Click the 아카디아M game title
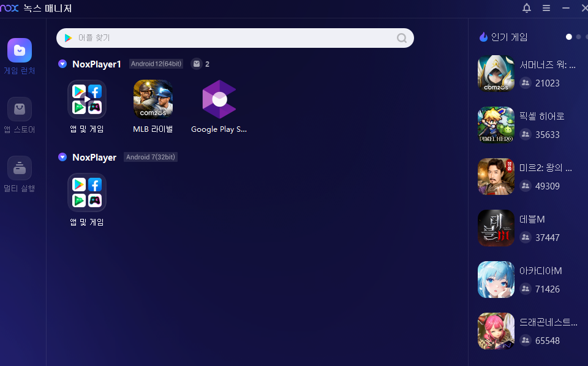Image resolution: width=588 pixels, height=366 pixels. pyautogui.click(x=540, y=270)
